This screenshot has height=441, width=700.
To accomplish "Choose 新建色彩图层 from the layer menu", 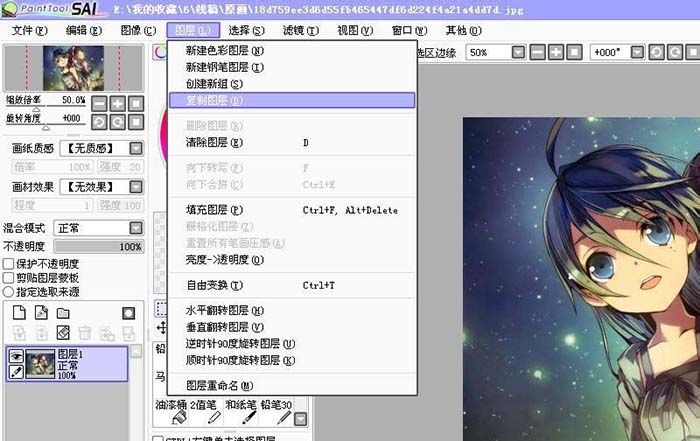I will (x=292, y=50).
